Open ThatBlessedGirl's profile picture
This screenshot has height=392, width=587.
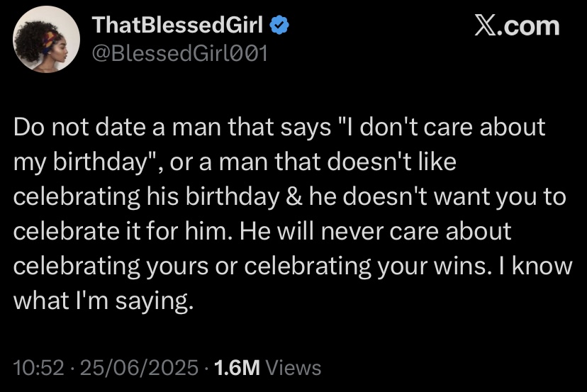(x=45, y=41)
